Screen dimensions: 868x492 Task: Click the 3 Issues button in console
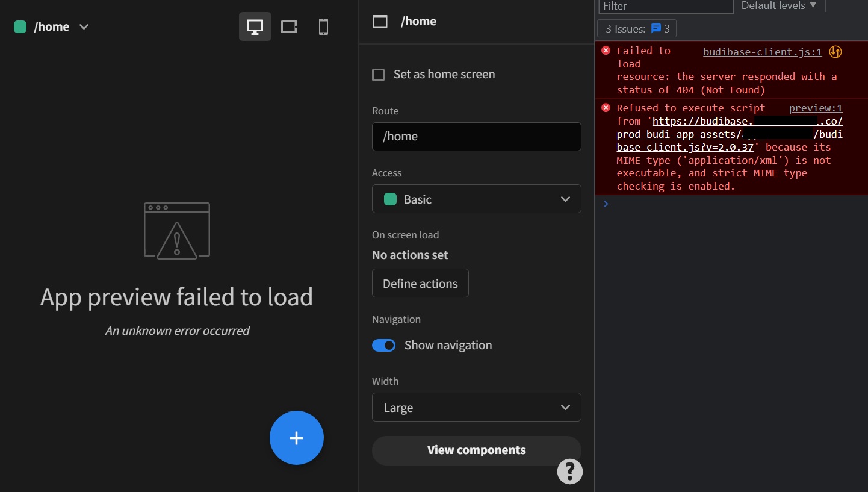click(637, 28)
